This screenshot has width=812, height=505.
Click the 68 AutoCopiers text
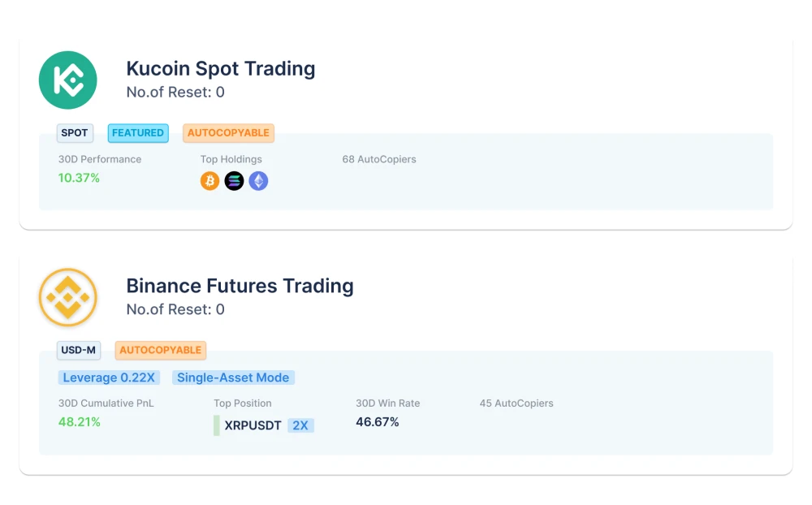click(379, 159)
